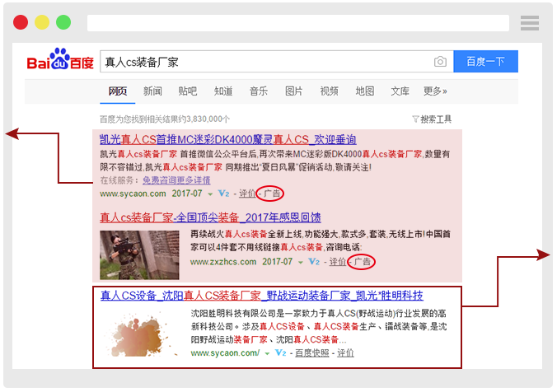Image resolution: width=557 pixels, height=392 pixels.
Task: Expand the 更多» tab menu
Action: coord(435,91)
